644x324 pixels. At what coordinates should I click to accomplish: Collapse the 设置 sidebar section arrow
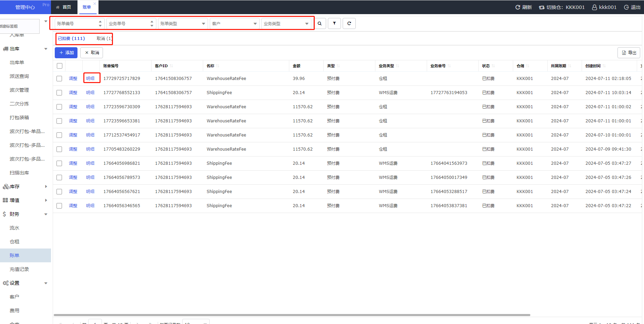46,283
